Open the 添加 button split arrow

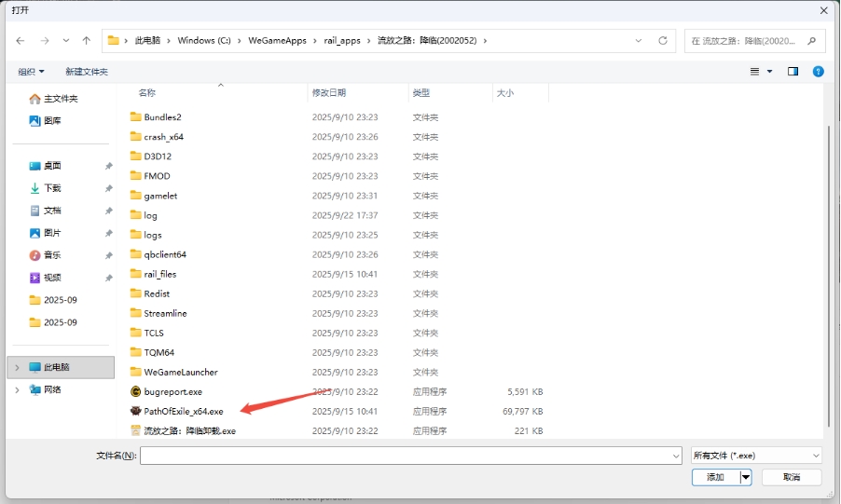point(746,477)
